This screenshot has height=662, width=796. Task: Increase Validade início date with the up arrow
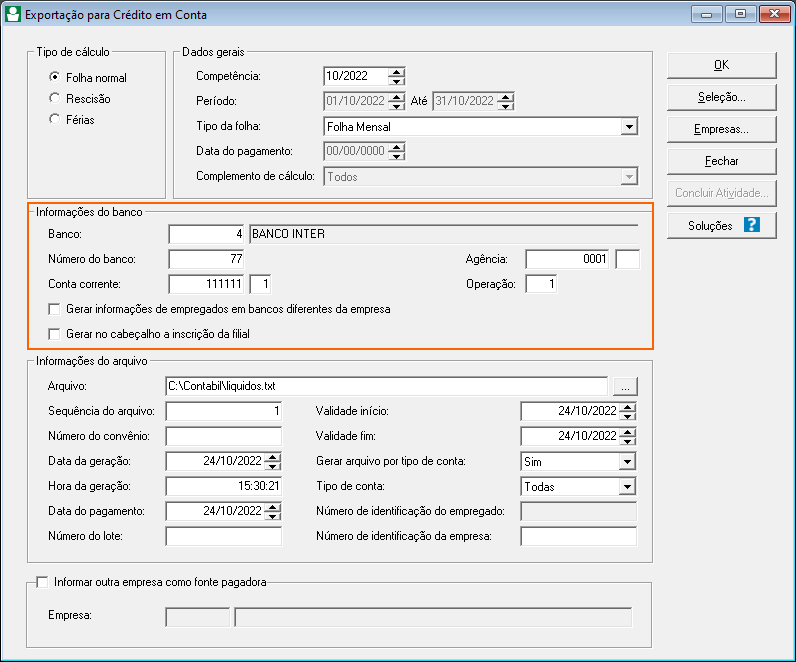(x=627, y=406)
